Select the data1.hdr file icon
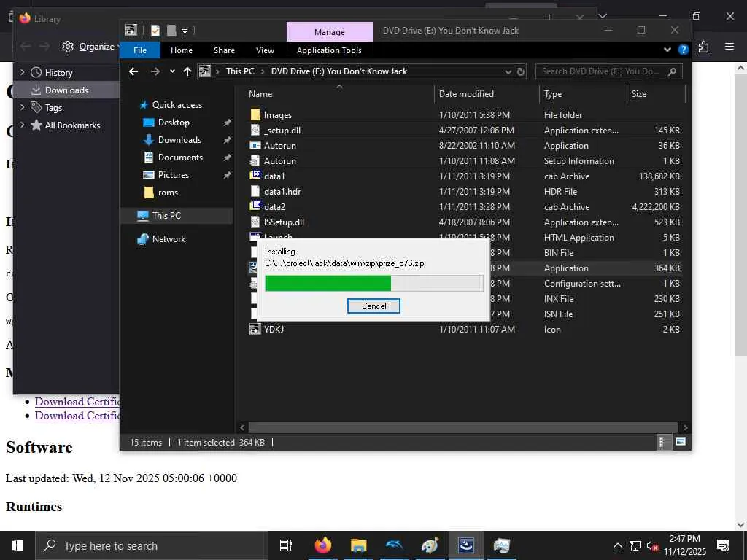This screenshot has height=560, width=747. point(255,192)
